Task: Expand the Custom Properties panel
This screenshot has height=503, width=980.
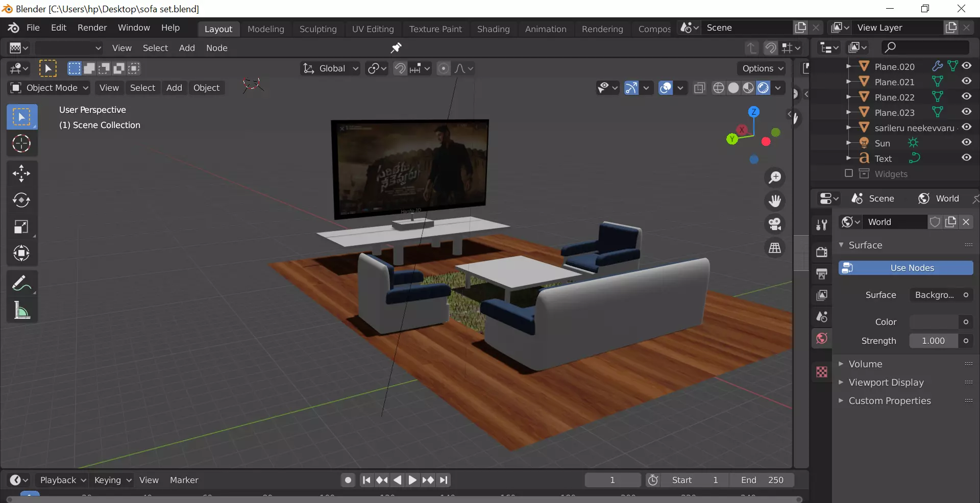Action: pyautogui.click(x=889, y=400)
